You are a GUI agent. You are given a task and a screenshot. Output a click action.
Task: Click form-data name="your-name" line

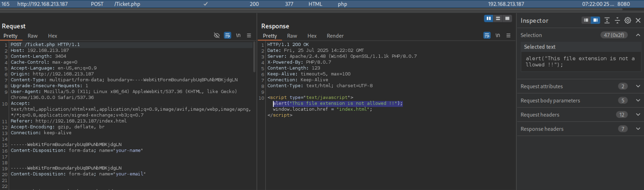point(76,150)
